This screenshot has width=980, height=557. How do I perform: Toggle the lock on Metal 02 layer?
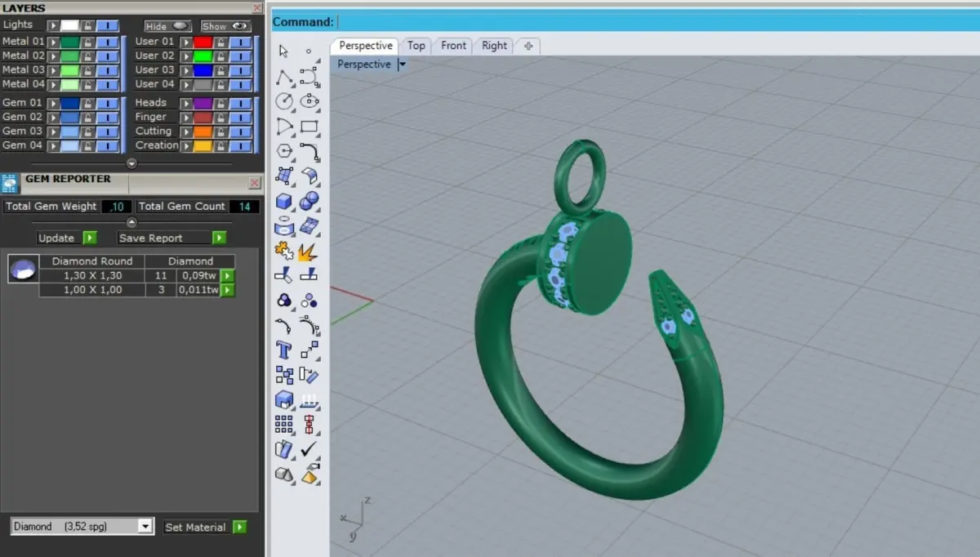click(88, 56)
